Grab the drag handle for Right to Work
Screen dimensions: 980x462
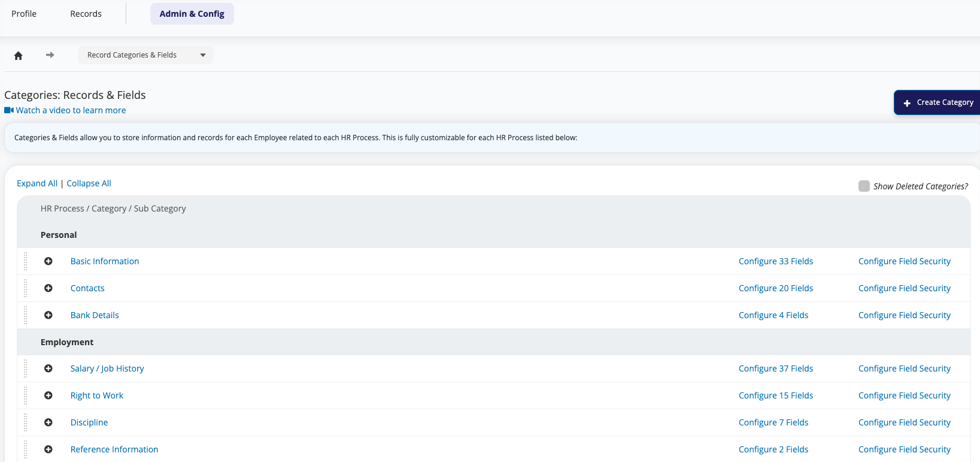pos(26,395)
